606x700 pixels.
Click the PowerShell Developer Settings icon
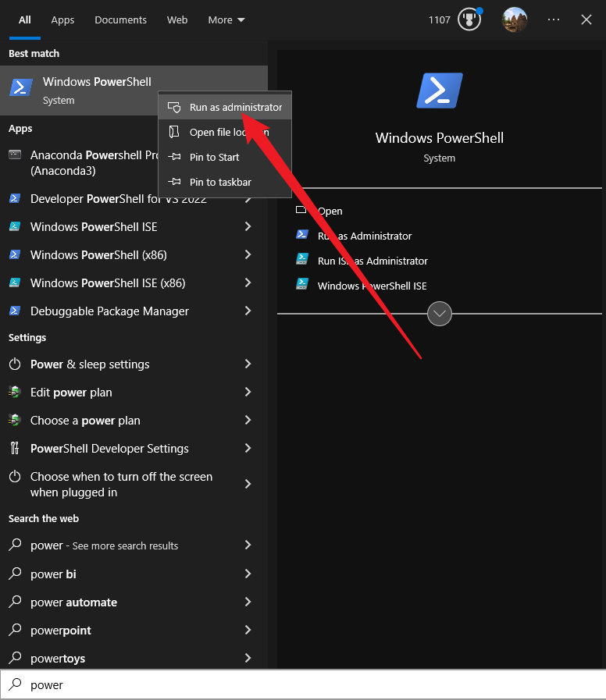[15, 449]
